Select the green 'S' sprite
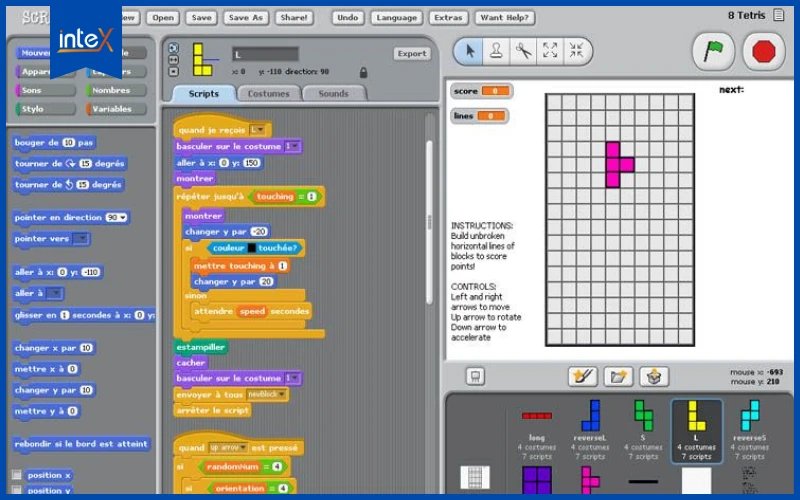800x500 pixels. [x=643, y=431]
